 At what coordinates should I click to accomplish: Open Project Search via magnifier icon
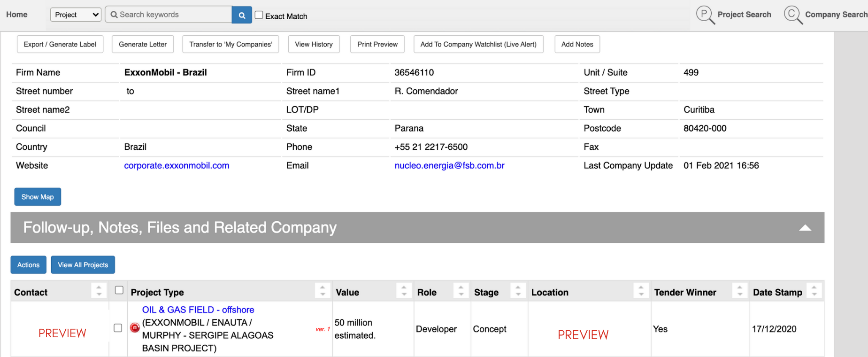(706, 15)
